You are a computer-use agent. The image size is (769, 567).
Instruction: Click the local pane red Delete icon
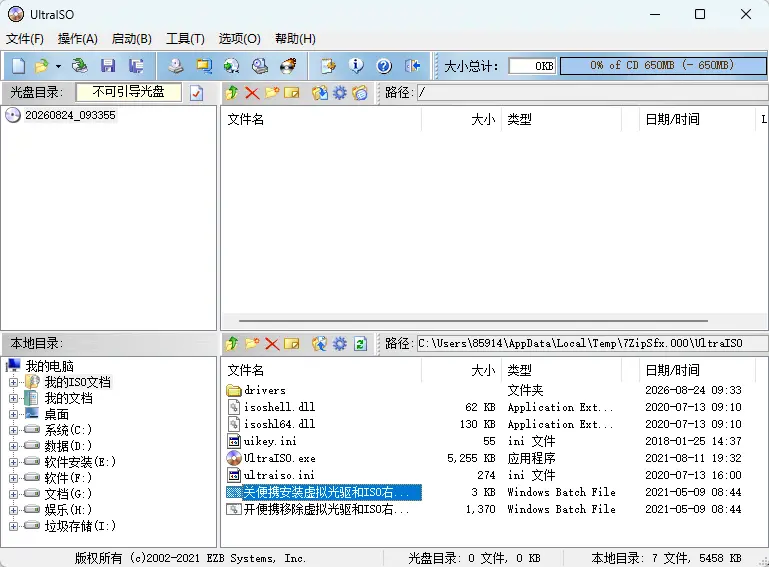(272, 344)
